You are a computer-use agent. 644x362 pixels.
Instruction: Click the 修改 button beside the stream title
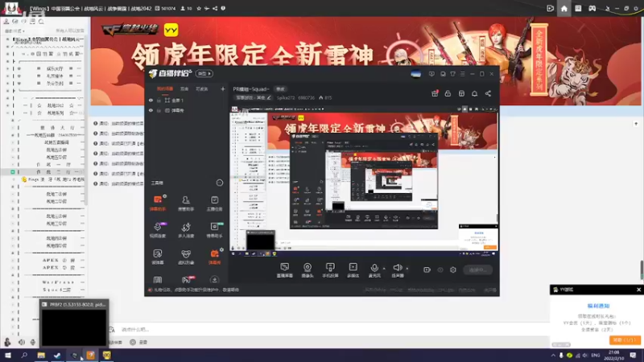click(280, 89)
